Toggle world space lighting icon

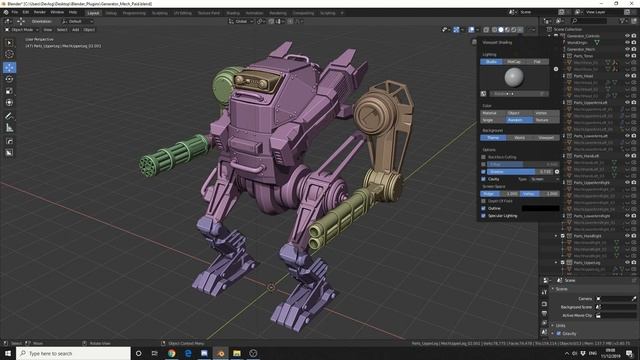pyautogui.click(x=484, y=94)
